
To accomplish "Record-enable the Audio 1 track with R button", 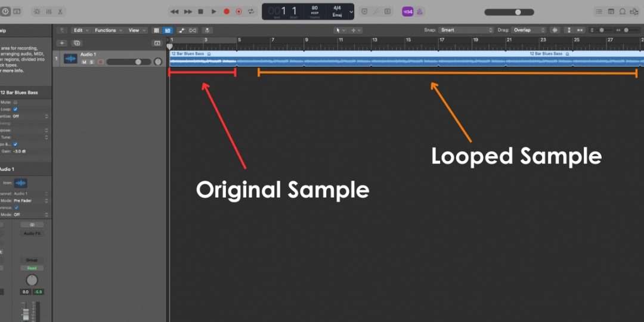I will coord(100,62).
